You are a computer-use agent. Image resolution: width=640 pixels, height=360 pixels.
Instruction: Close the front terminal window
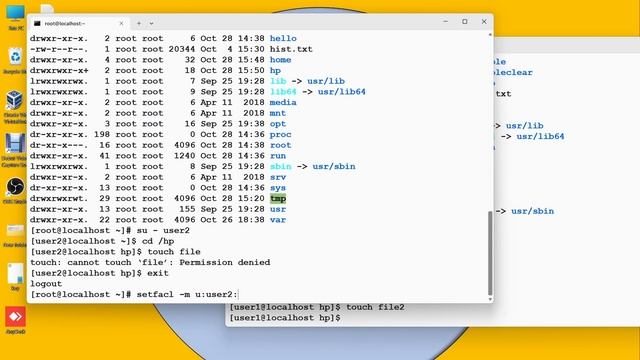pos(484,21)
